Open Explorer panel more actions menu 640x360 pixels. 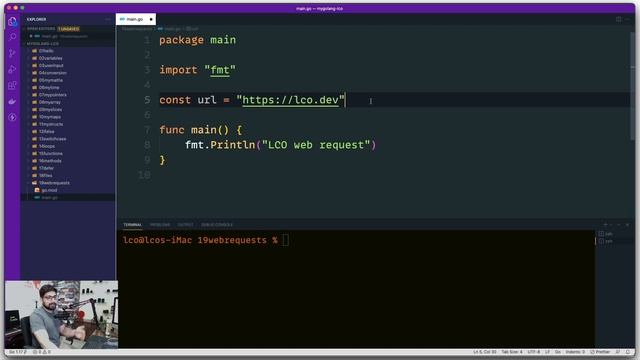(x=108, y=19)
